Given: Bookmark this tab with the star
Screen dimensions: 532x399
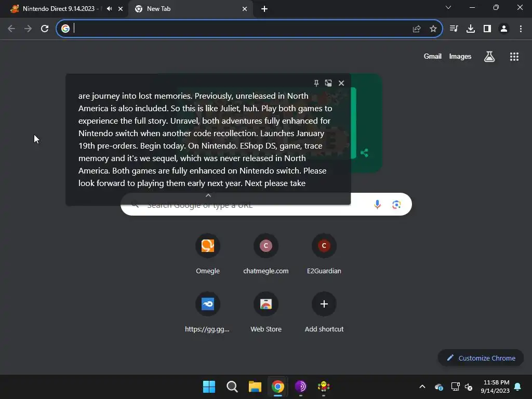Looking at the screenshot, I should point(433,29).
